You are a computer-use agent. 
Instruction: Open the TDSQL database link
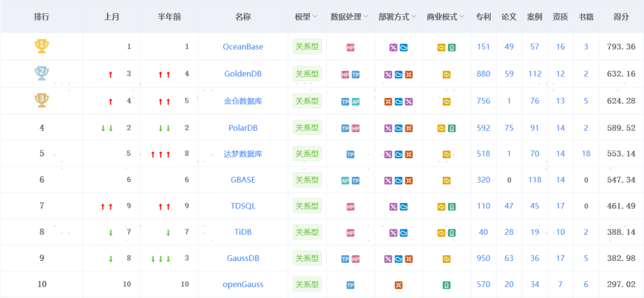(x=243, y=206)
